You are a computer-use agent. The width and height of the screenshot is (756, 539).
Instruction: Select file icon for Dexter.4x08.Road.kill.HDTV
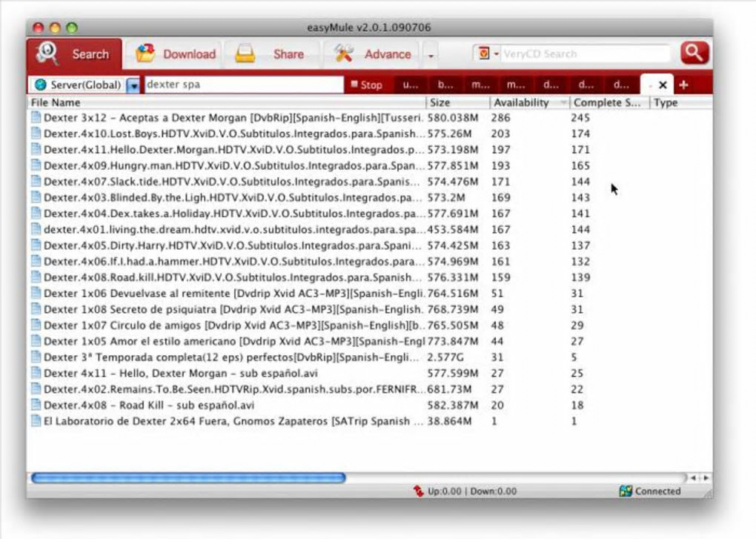36,277
